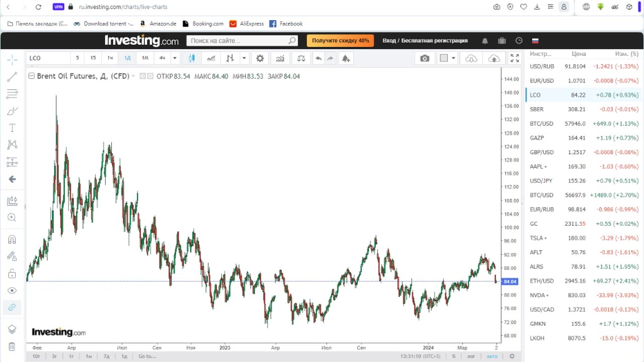Set chart range to 10г
This screenshot has height=362, width=644.
[x=36, y=356]
